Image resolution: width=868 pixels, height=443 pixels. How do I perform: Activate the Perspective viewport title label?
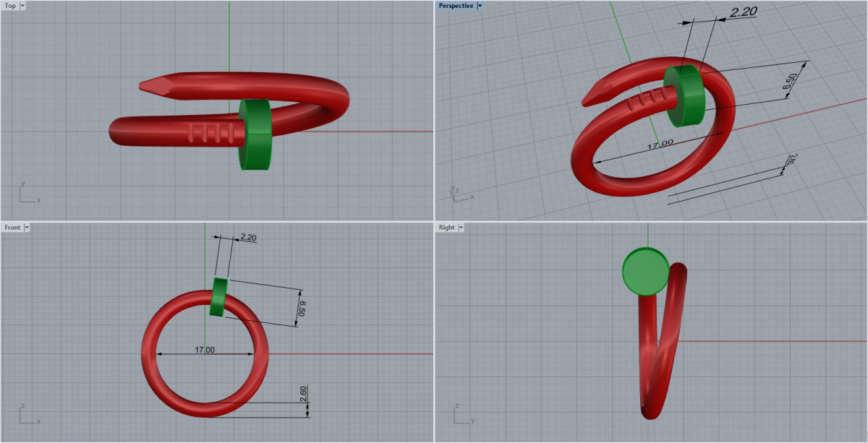(x=456, y=6)
